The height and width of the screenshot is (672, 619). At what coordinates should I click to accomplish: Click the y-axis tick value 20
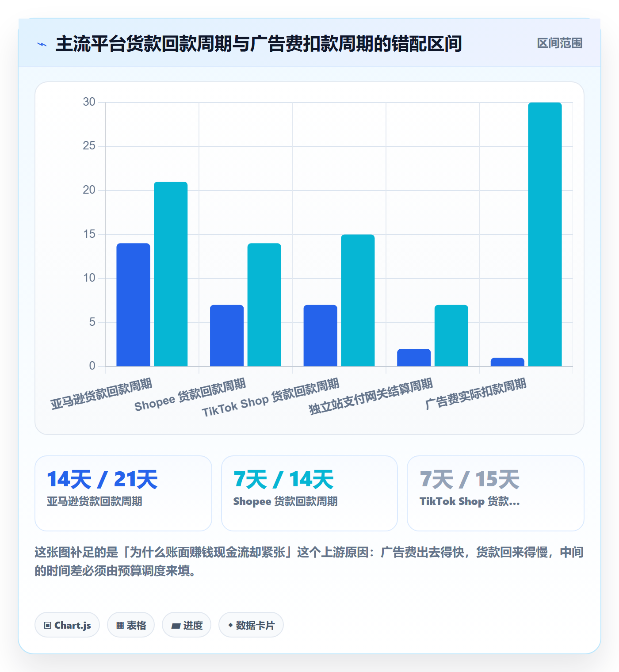(x=89, y=190)
